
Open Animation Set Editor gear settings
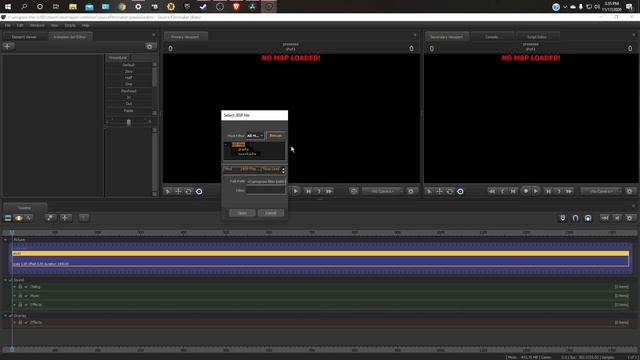click(149, 47)
